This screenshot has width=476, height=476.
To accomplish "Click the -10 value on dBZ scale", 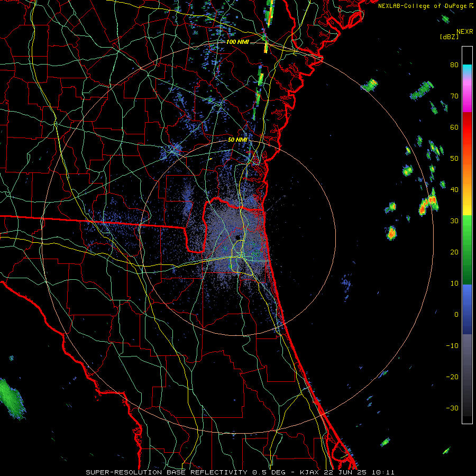I will pos(452,345).
